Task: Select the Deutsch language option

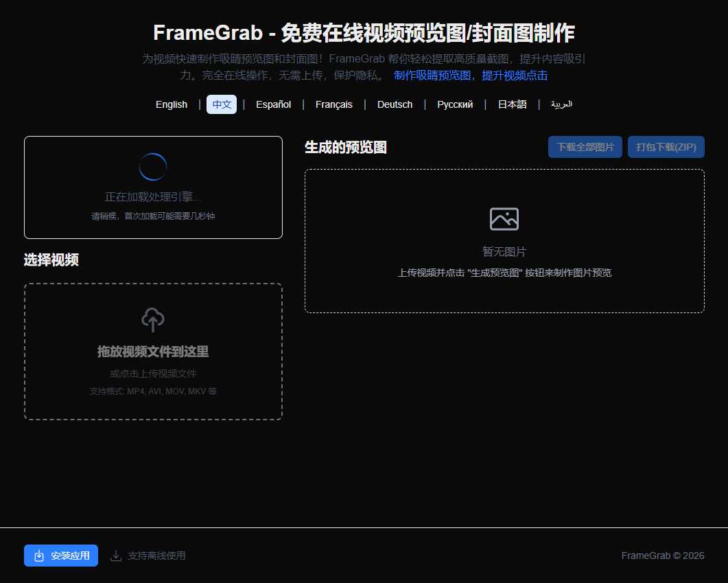Action: [x=395, y=104]
